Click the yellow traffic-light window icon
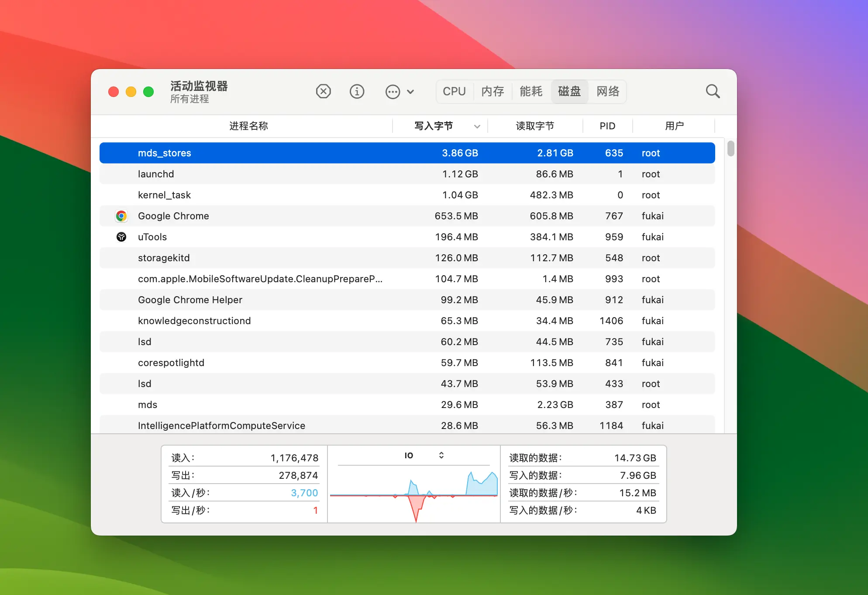Screen dimensions: 868x595 click(x=131, y=92)
